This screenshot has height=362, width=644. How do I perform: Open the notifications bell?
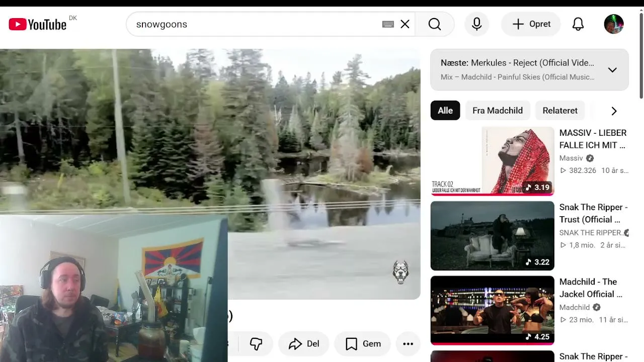click(x=578, y=24)
